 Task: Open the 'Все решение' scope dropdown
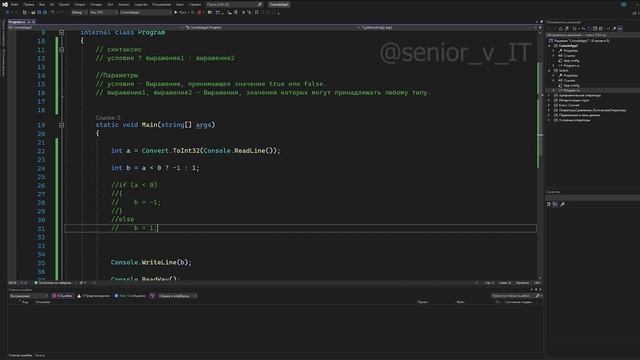coord(29,296)
